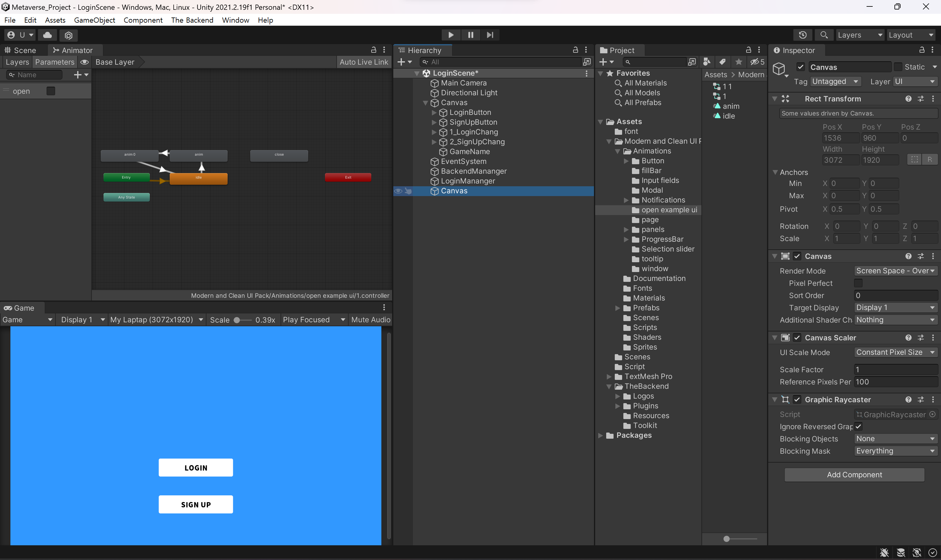Open the Render Mode dropdown
This screenshot has height=560, width=941.
895,271
